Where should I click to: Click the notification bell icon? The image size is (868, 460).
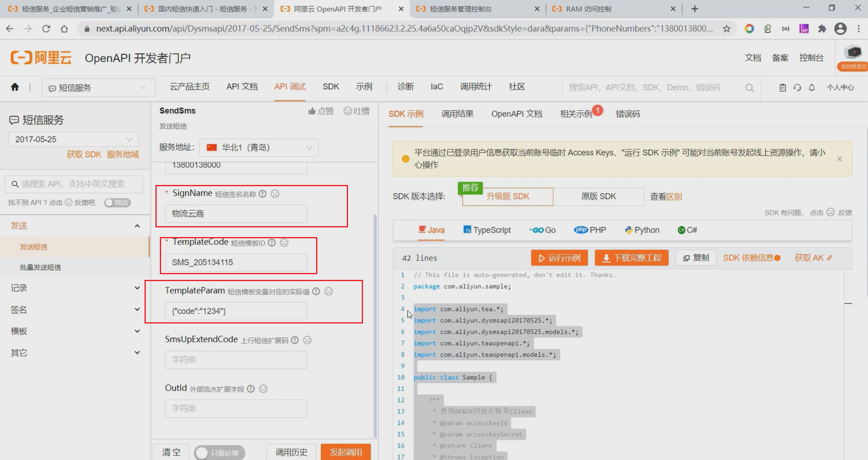811,88
